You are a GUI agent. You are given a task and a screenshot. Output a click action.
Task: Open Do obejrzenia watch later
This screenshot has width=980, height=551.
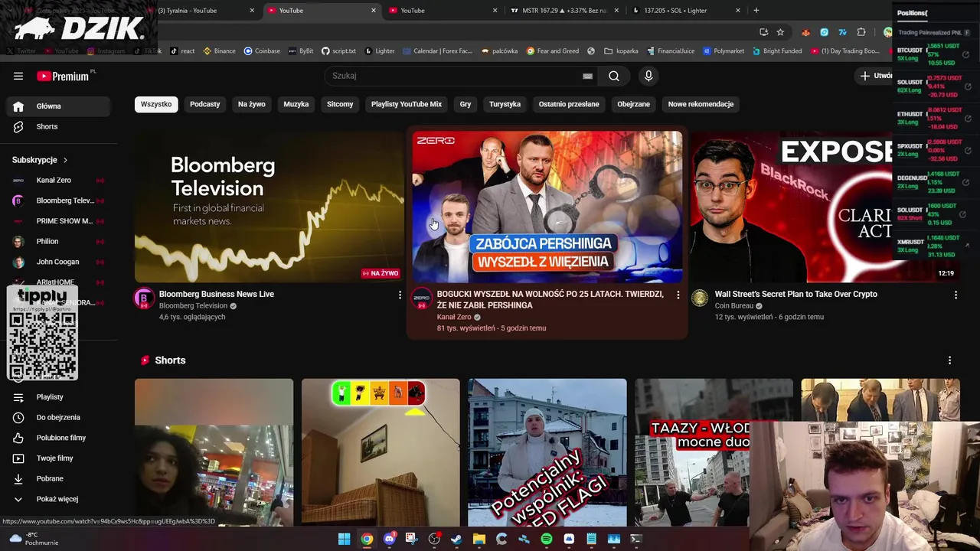pyautogui.click(x=58, y=417)
